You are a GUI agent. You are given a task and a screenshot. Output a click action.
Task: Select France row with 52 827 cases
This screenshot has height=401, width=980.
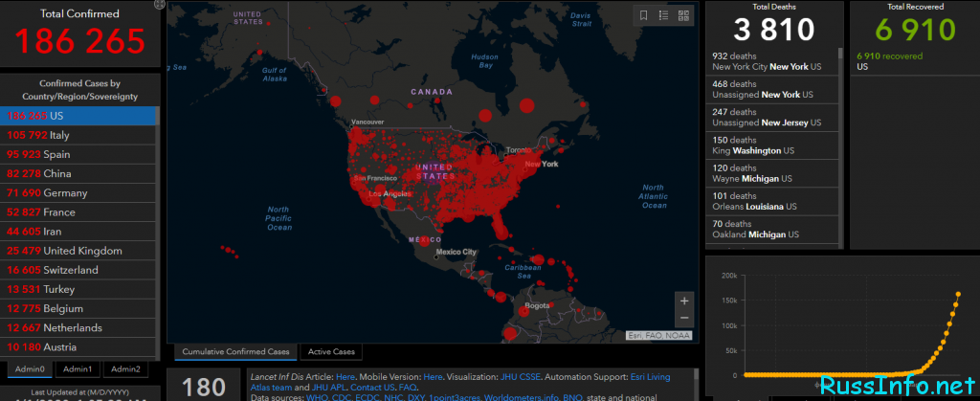(x=78, y=212)
